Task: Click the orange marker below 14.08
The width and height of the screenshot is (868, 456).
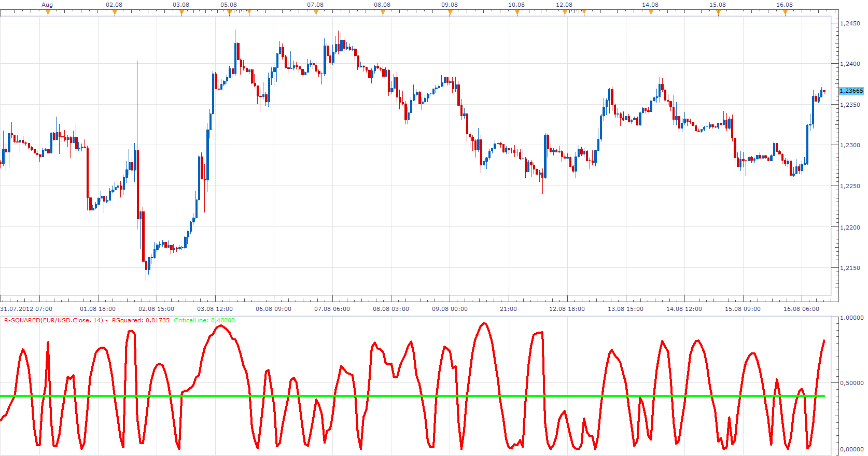Action: click(651, 13)
